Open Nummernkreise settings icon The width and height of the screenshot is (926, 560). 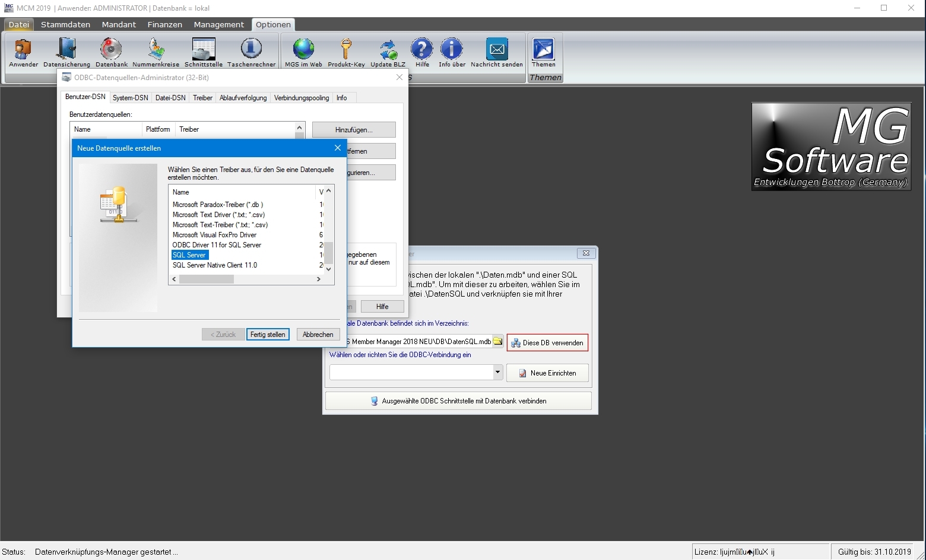tap(156, 53)
